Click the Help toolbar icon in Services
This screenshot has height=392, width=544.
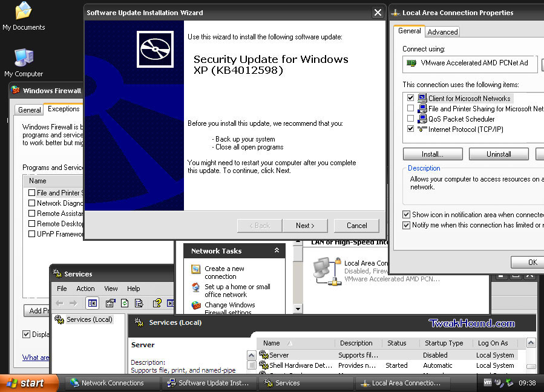click(157, 304)
